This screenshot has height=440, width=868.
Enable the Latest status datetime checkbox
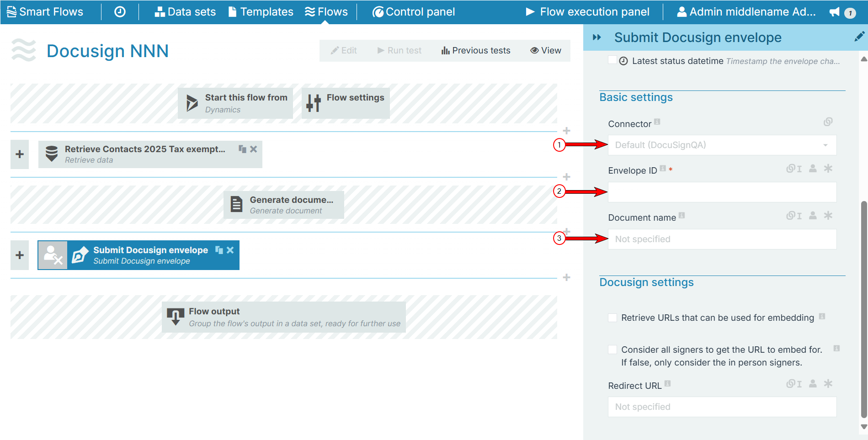612,59
